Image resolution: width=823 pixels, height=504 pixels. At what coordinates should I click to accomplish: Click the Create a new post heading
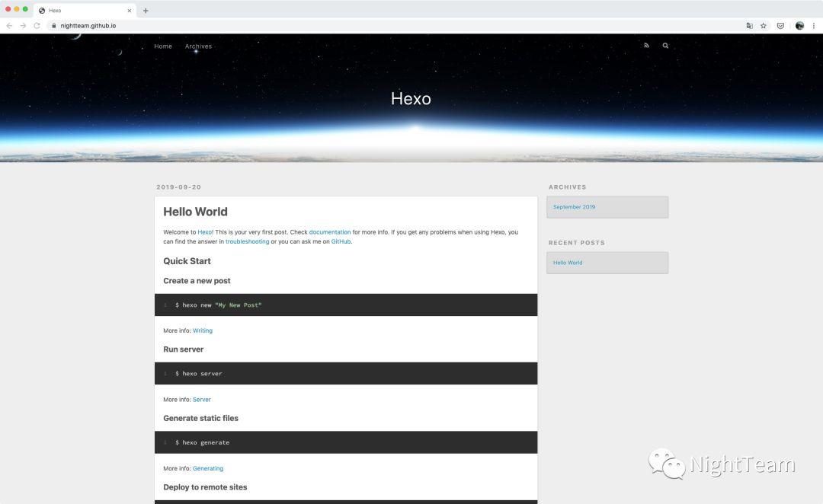click(197, 281)
